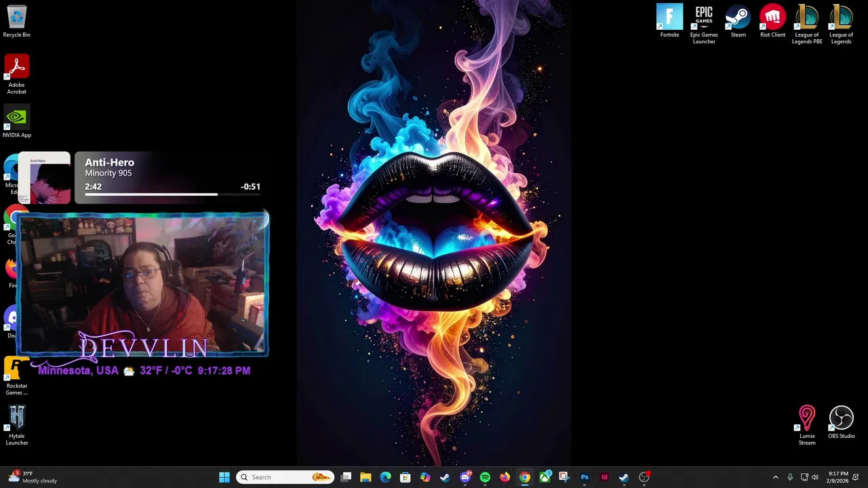Open the Hytale Launcher desktop icon
The width and height of the screenshot is (868, 488).
pyautogui.click(x=16, y=426)
